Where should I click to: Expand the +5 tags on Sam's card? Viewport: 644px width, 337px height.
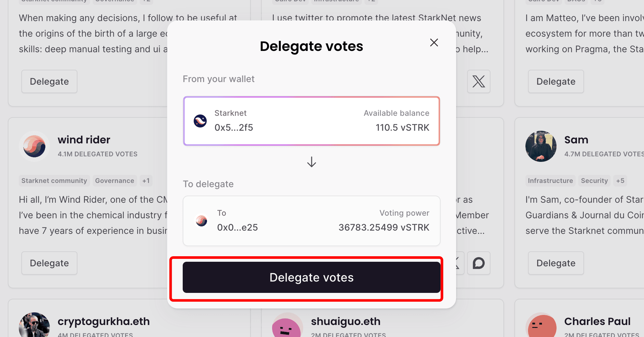(x=620, y=181)
